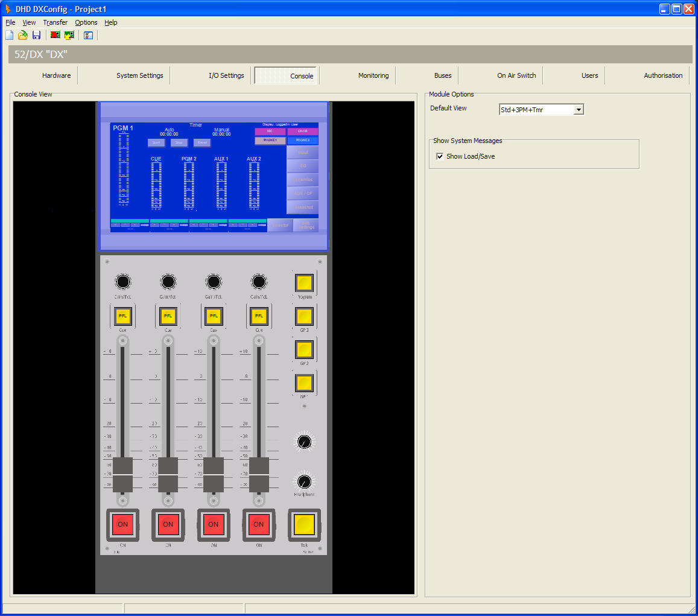Open the File menu
The image size is (698, 616).
10,22
